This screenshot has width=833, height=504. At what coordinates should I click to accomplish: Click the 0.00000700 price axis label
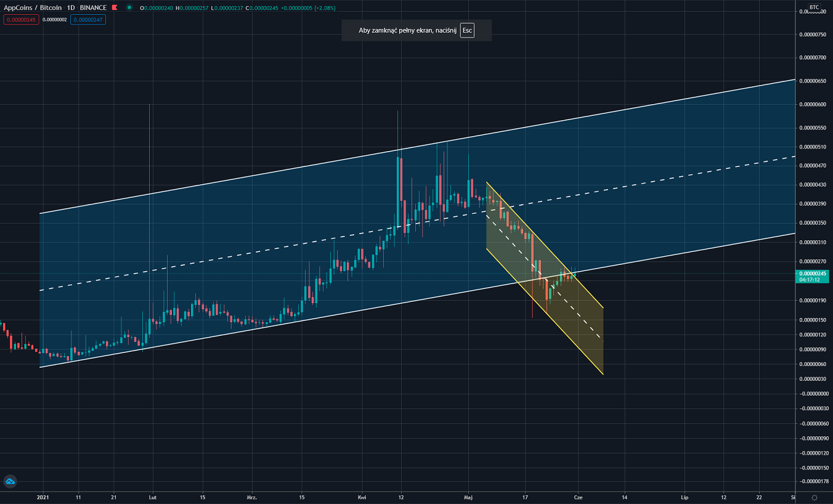coord(811,57)
